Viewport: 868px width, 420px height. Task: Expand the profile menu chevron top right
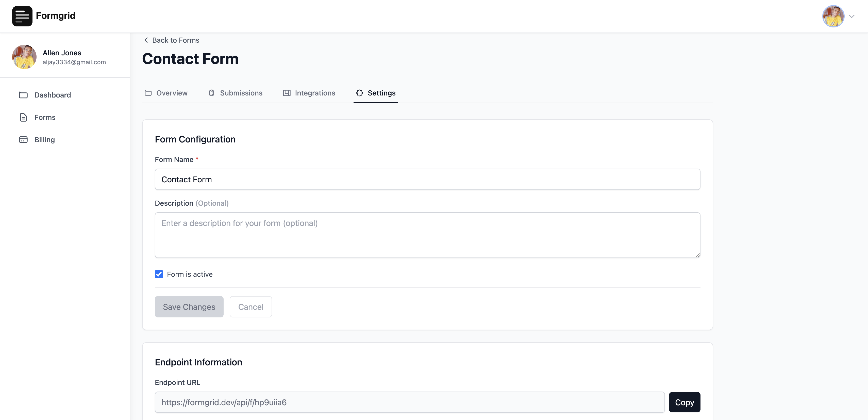(x=852, y=16)
